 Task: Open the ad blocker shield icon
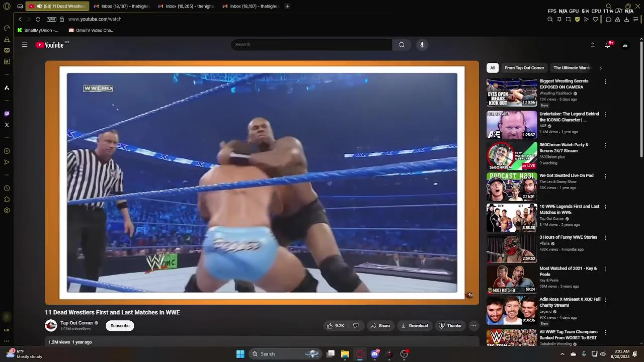pos(577,20)
